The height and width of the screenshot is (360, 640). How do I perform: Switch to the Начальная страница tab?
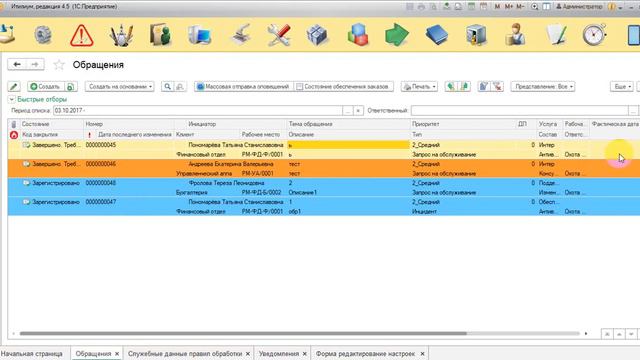point(32,354)
